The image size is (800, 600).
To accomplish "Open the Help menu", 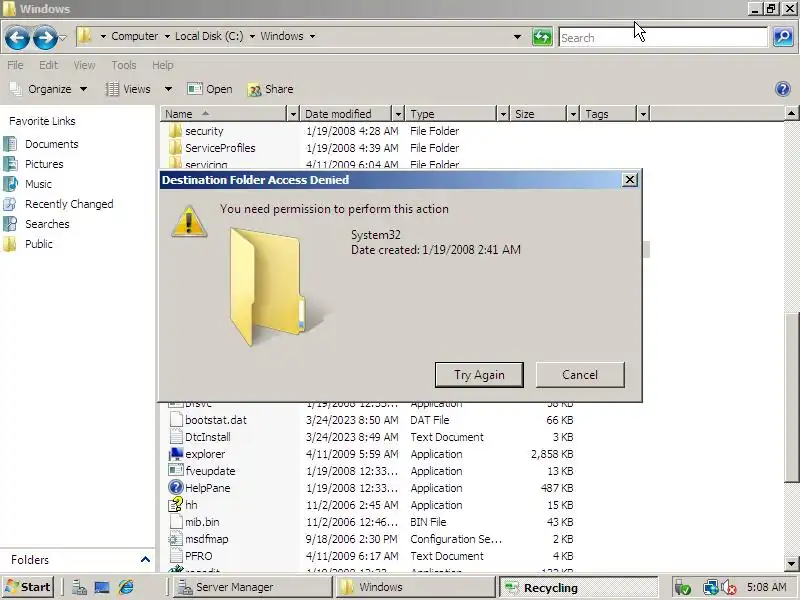I will [x=162, y=65].
